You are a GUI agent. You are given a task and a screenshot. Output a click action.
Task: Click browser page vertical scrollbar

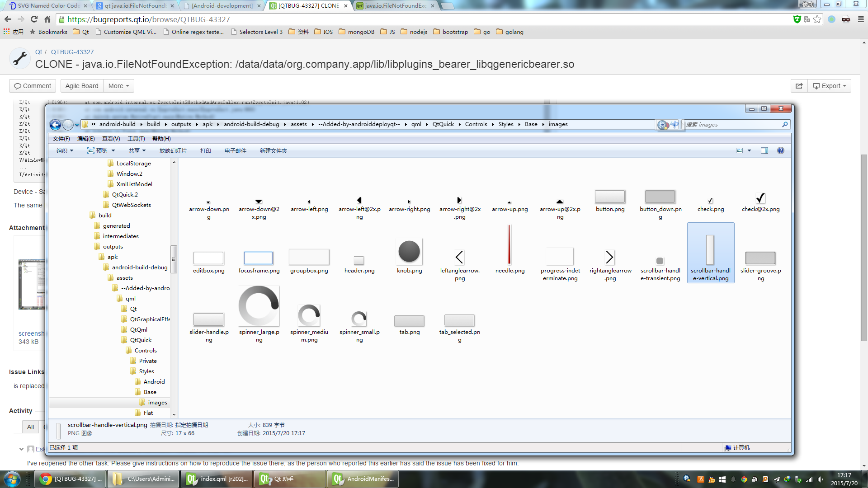[864, 248]
